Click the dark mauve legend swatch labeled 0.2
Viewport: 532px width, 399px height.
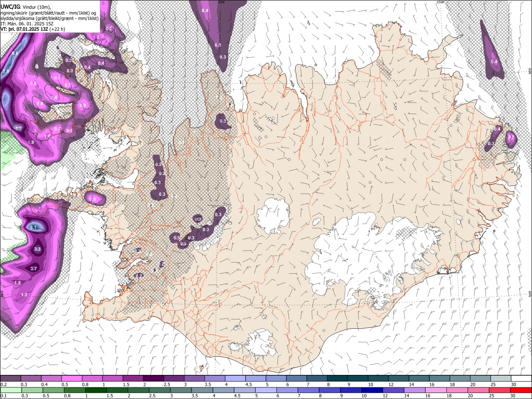click(x=10, y=378)
